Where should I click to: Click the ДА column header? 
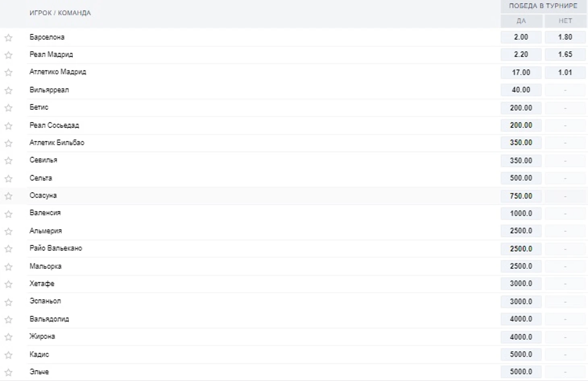[x=521, y=21]
